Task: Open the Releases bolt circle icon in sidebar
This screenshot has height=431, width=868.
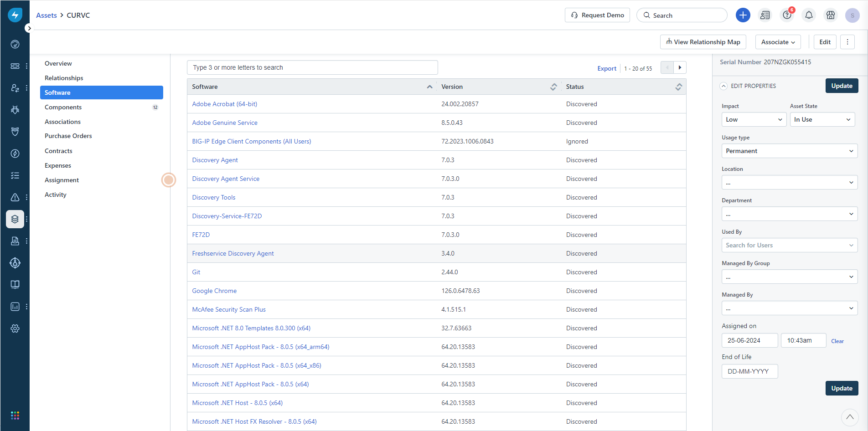Action: pyautogui.click(x=15, y=154)
